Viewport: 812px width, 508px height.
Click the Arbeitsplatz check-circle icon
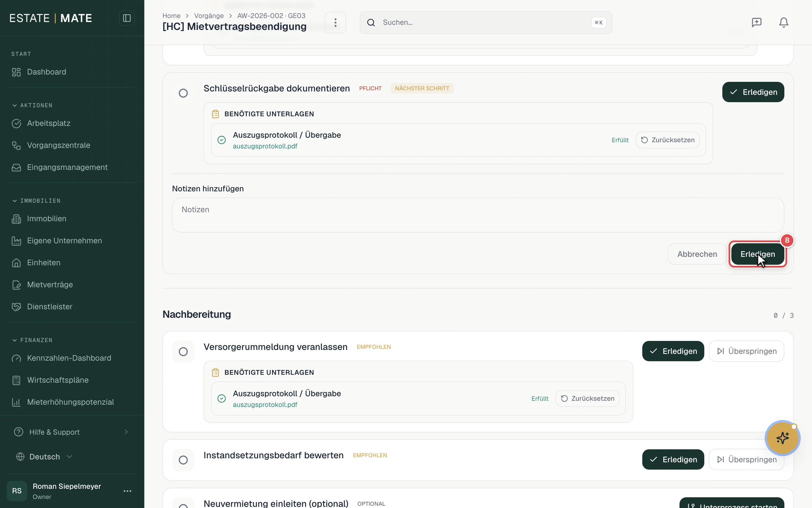click(x=16, y=123)
